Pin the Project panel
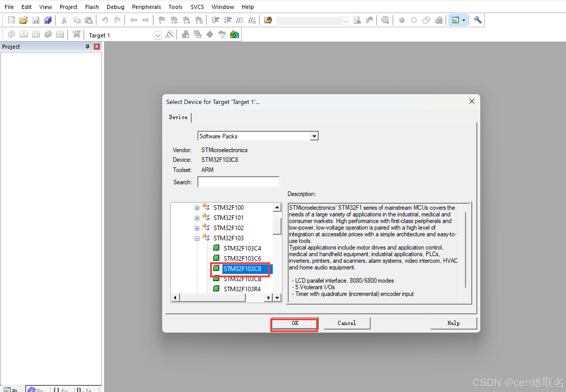 87,46
